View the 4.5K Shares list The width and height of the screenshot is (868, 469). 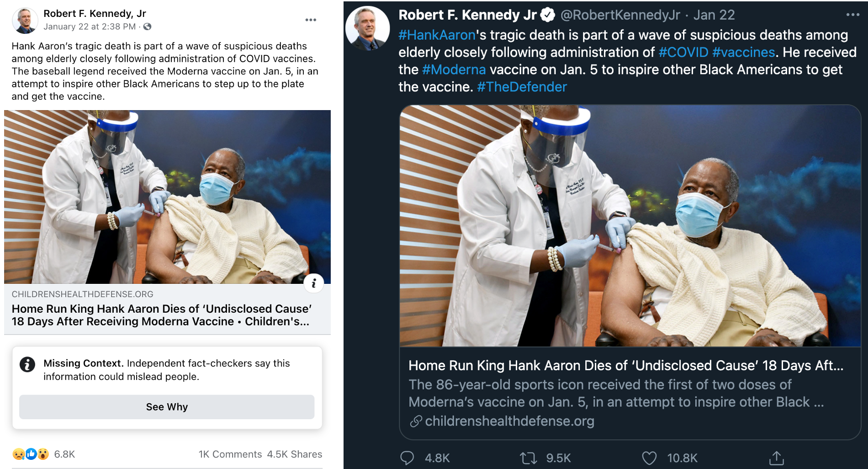[x=294, y=454]
